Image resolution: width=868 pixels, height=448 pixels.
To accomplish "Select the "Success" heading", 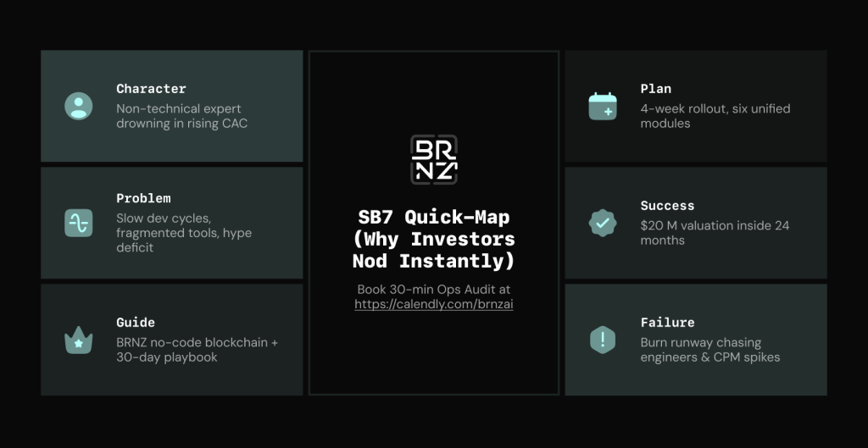I will point(668,206).
